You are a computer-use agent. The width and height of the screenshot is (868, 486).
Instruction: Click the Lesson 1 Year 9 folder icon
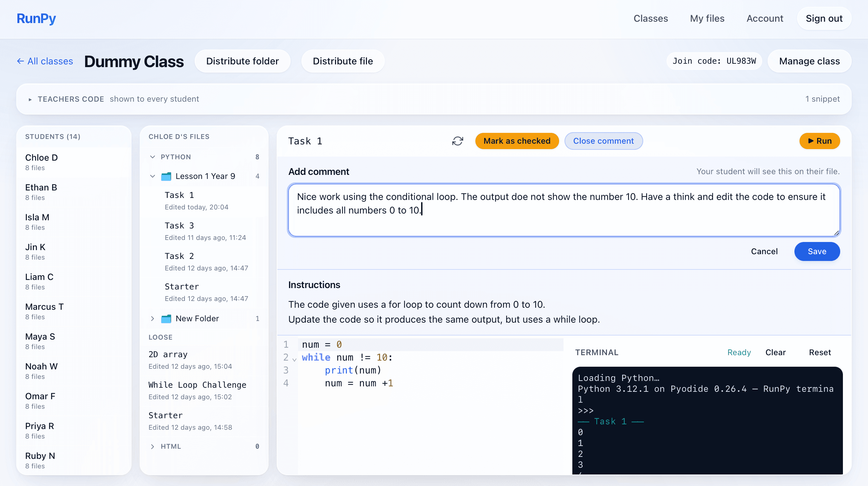(x=166, y=176)
